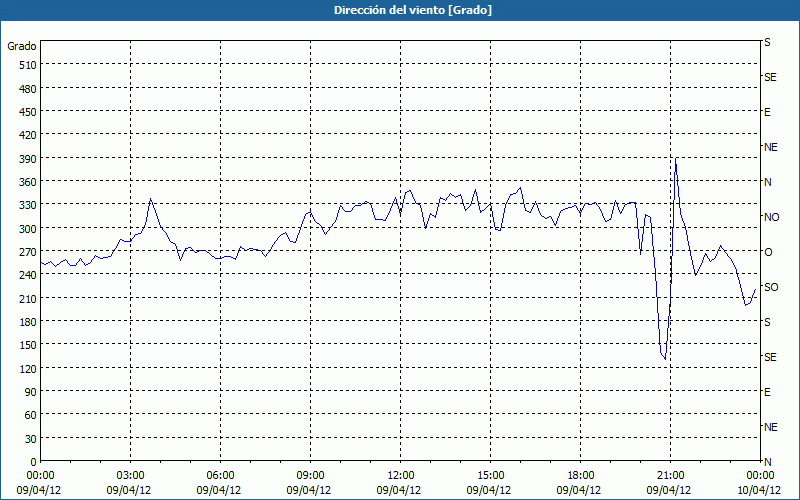Select the 90 degree axis label
Viewport: 800px width, 500px height.
coord(31,392)
